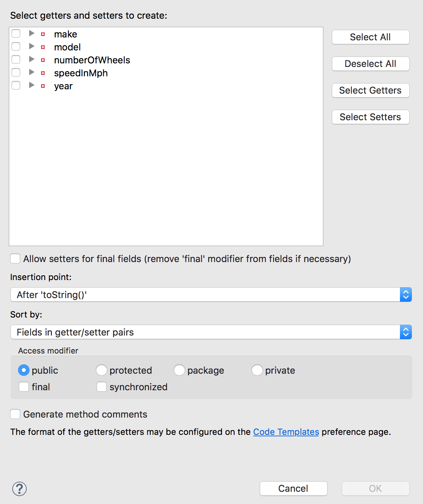Screen dimensions: 423x504
Task: Enable 'Allow setters for final fields'
Action: (x=15, y=258)
